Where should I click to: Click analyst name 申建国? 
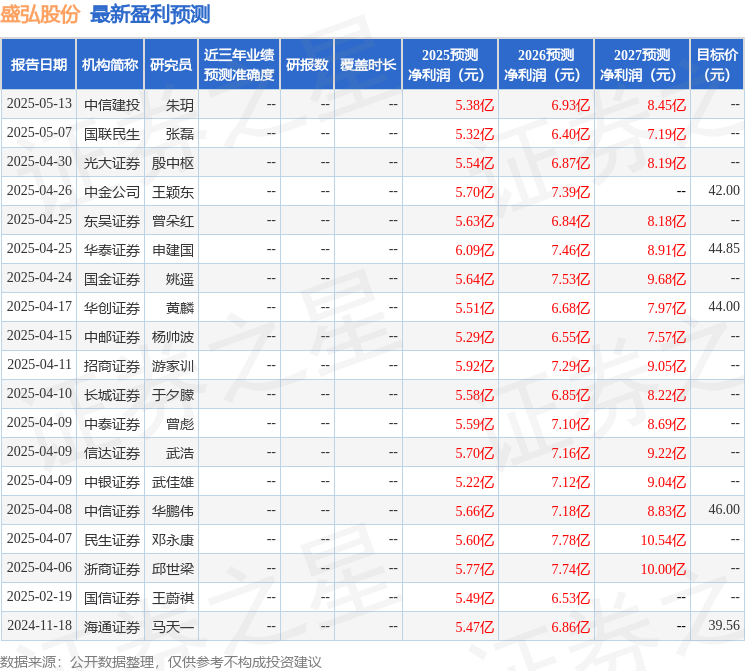point(172,250)
